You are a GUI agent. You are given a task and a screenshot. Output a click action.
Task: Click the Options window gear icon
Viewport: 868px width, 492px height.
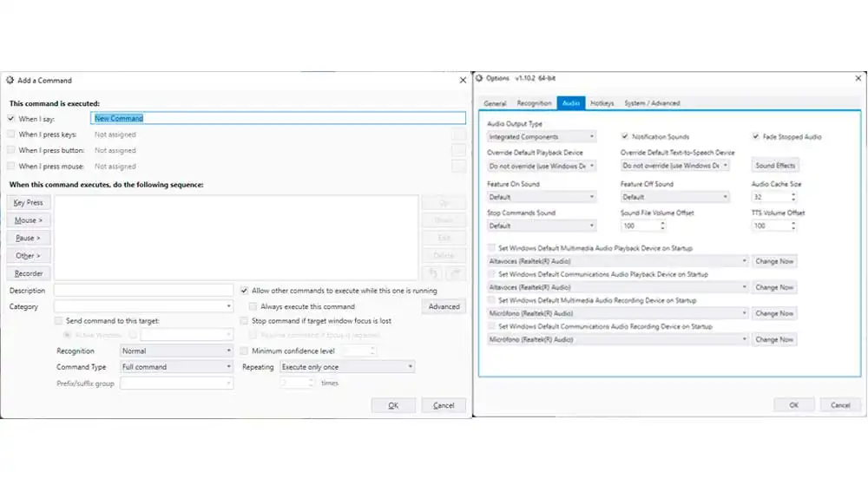(479, 78)
